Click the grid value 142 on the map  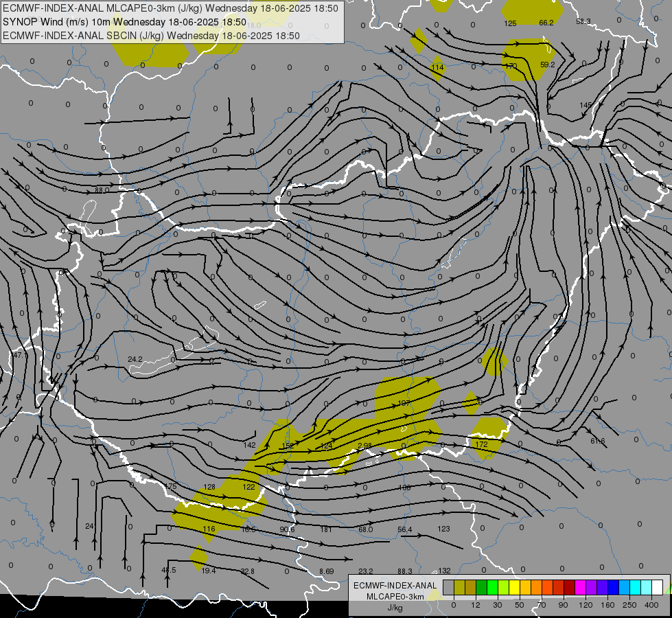[249, 445]
